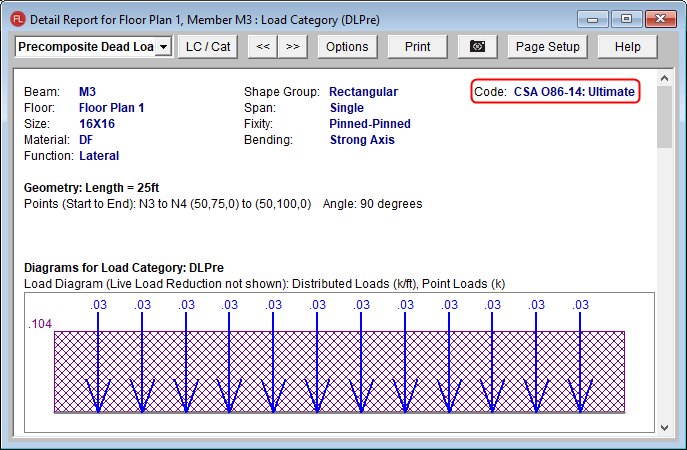This screenshot has width=687, height=450.
Task: Click the scrollbar down arrow
Action: (664, 424)
